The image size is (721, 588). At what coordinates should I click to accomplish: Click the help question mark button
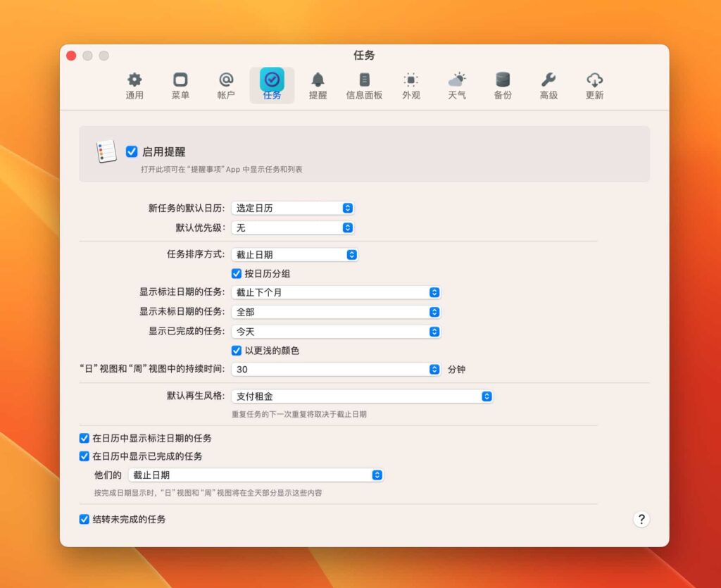[x=641, y=519]
